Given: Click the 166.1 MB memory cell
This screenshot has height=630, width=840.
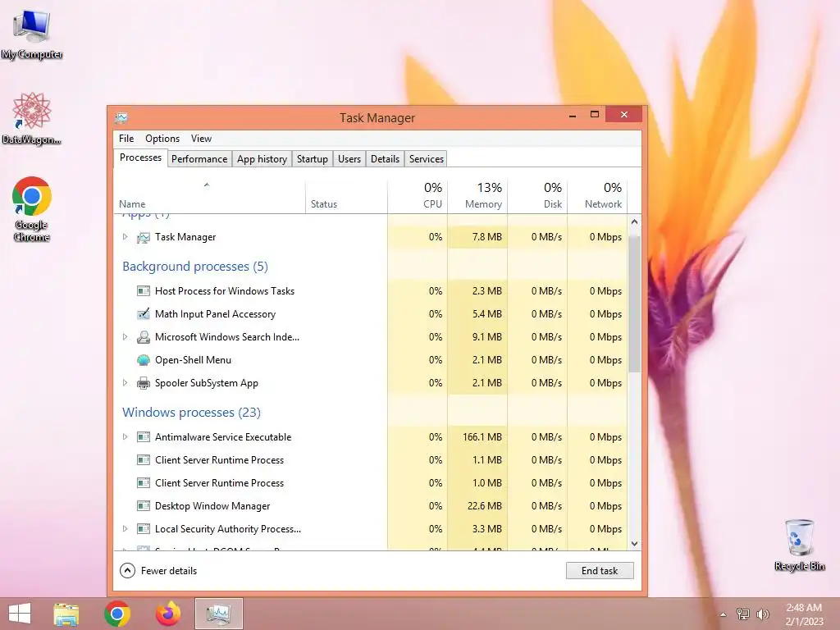Looking at the screenshot, I should [477, 437].
